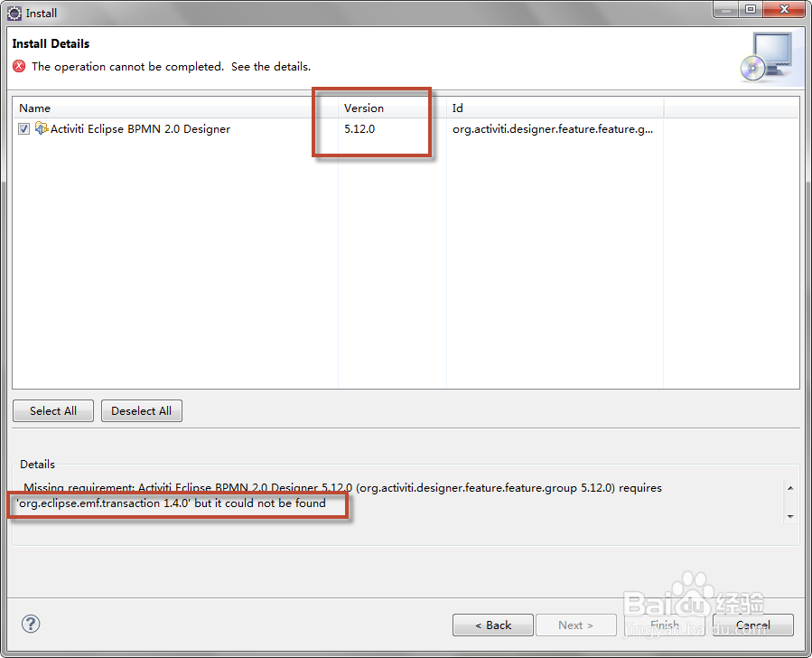Open the help question mark icon

pos(31,624)
